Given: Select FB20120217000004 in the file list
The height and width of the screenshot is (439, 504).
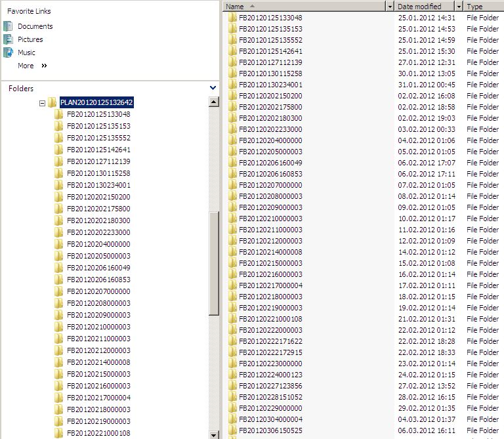Looking at the screenshot, I should click(270, 285).
